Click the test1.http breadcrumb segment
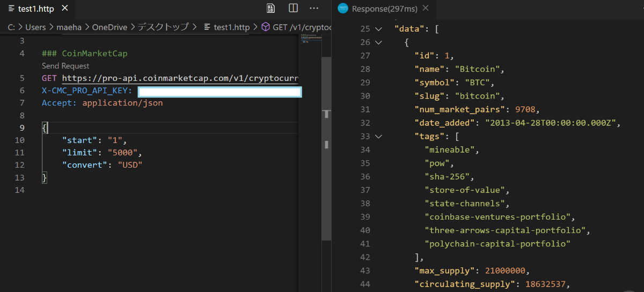This screenshot has height=292, width=644. (x=227, y=27)
